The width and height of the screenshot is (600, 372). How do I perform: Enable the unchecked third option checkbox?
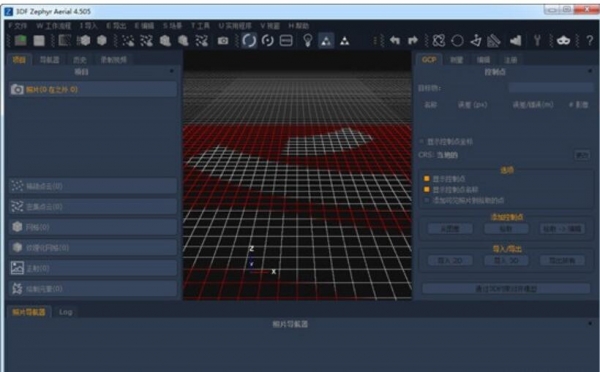click(427, 200)
